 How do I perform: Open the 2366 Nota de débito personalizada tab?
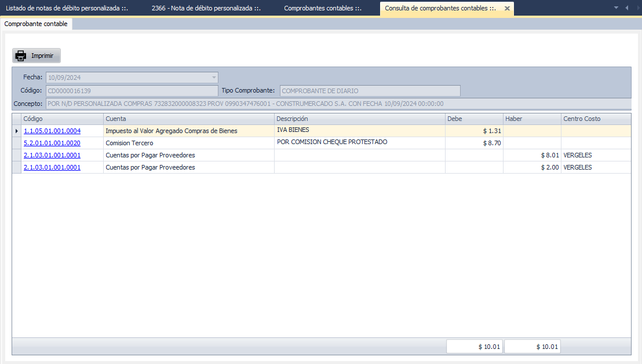206,9
